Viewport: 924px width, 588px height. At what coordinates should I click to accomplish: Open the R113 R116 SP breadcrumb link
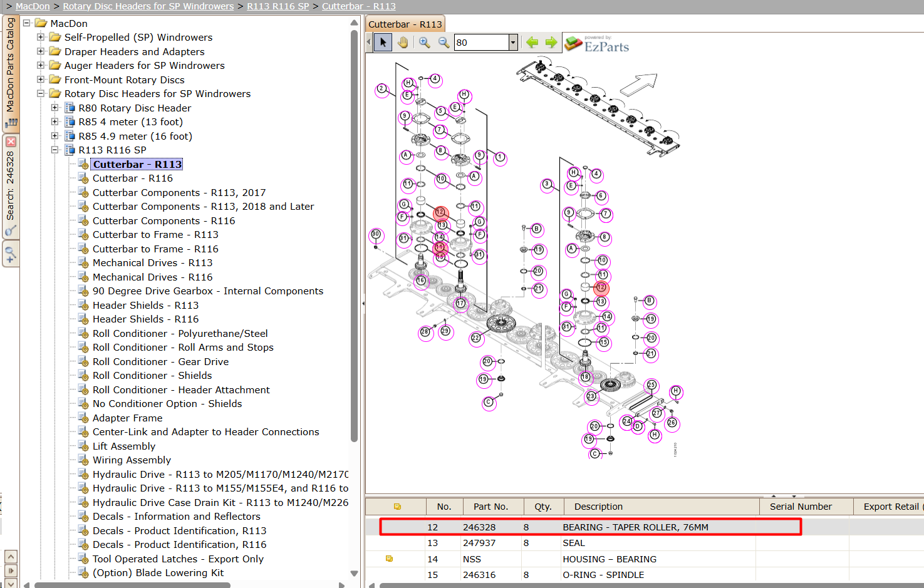click(x=278, y=6)
